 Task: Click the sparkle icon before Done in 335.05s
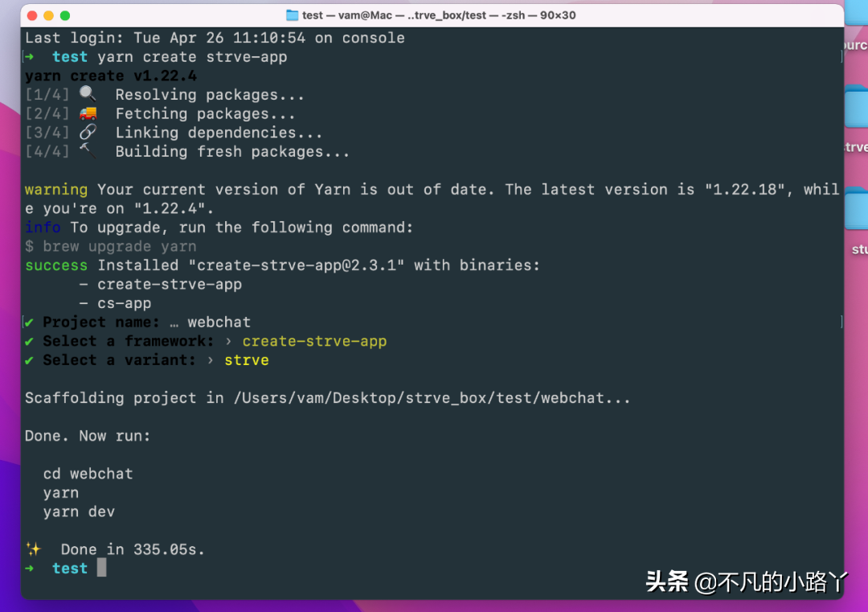coord(33,548)
